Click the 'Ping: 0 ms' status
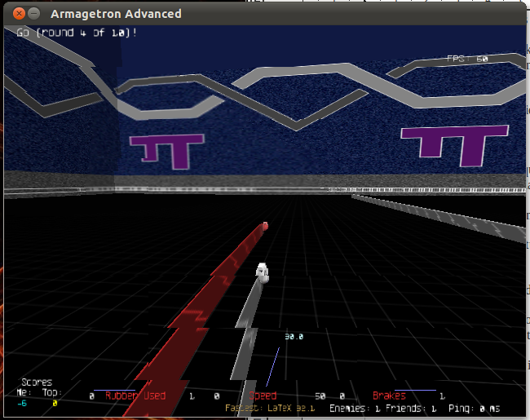Image resolution: width=530 pixels, height=420 pixels. click(x=474, y=408)
